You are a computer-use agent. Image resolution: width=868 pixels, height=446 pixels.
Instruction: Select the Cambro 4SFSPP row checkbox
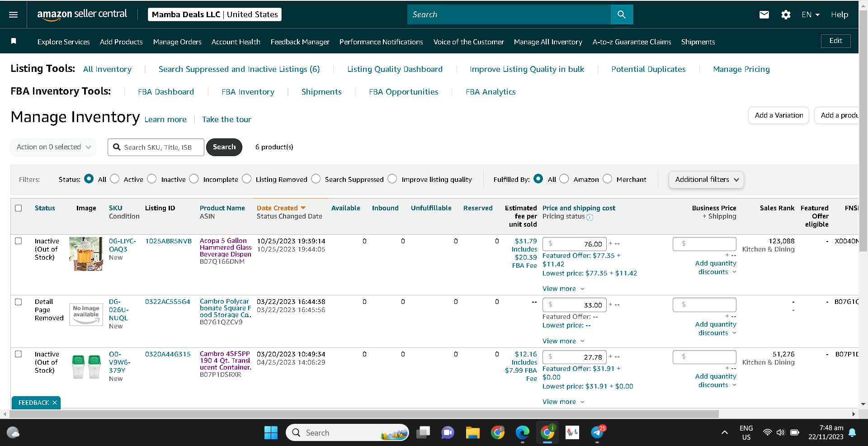(x=19, y=354)
